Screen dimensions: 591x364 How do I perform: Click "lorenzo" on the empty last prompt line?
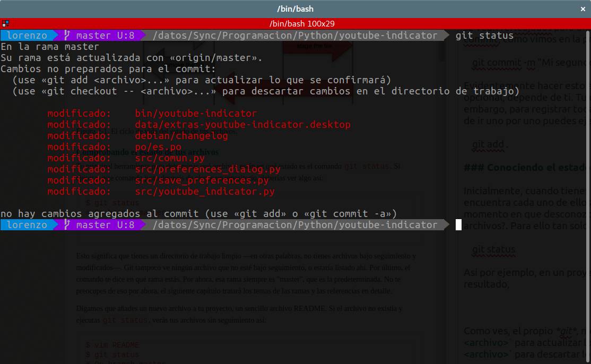coord(27,225)
